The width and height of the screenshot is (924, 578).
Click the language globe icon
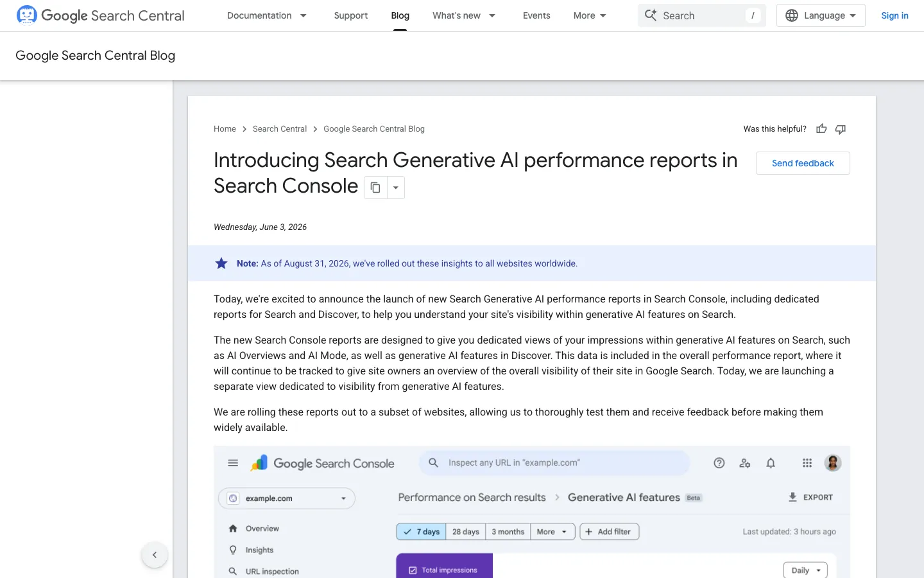coord(792,15)
